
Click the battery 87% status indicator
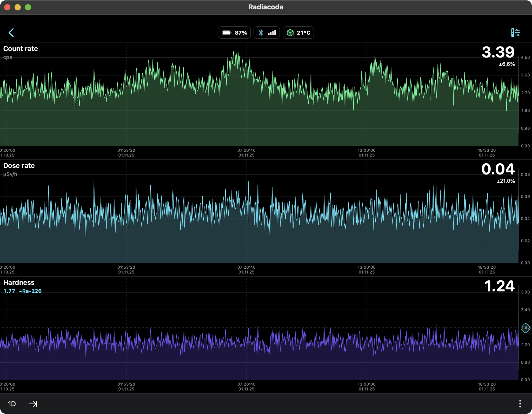point(234,33)
